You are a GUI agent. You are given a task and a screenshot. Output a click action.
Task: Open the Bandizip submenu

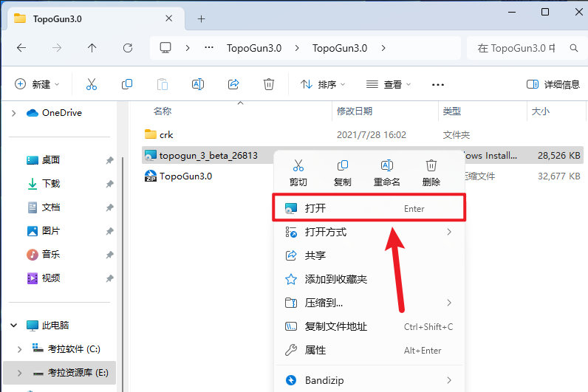point(369,380)
